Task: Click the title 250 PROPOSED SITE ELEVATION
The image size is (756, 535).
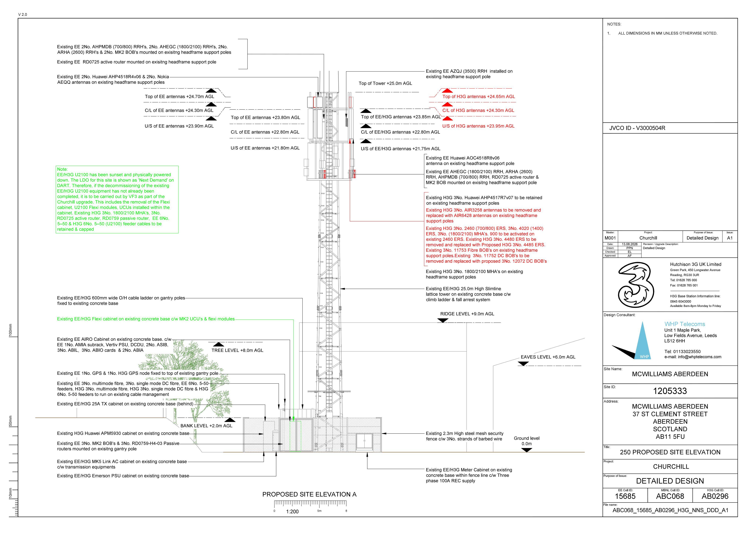Action: [670, 452]
